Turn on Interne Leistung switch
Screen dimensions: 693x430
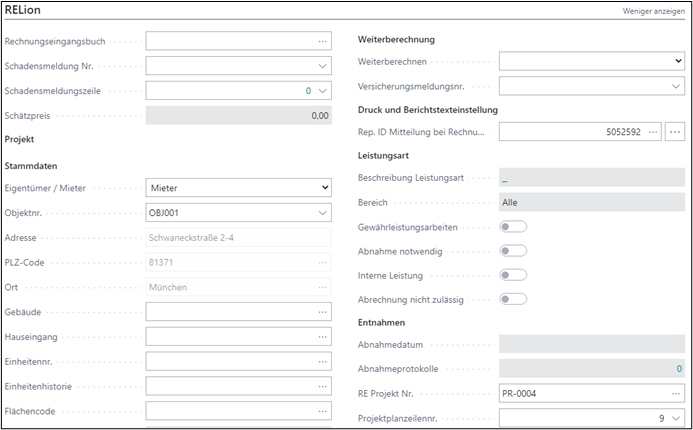pos(513,275)
